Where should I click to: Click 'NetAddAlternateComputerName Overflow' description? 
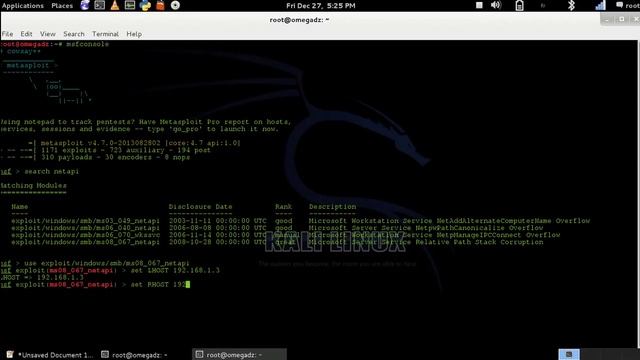click(513, 221)
